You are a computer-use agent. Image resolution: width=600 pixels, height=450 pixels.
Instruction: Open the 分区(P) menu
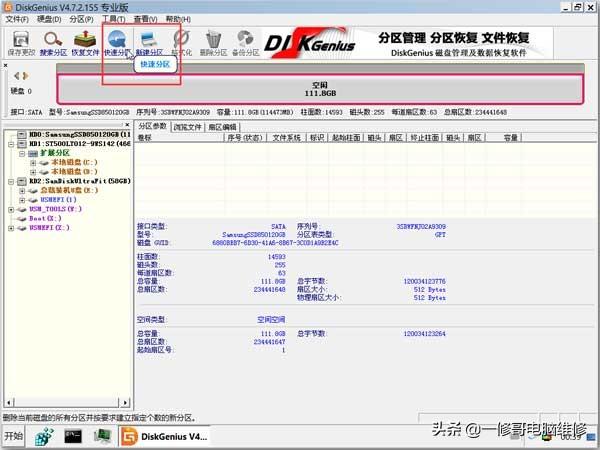[x=81, y=19]
